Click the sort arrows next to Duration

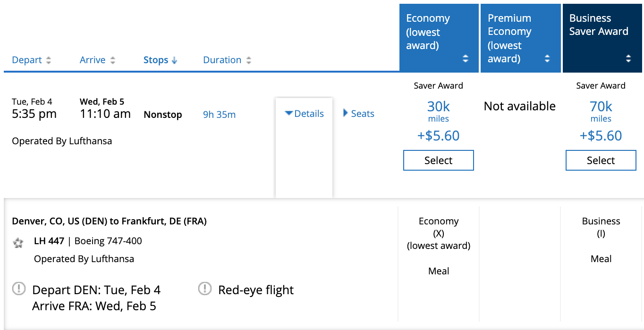click(x=248, y=60)
